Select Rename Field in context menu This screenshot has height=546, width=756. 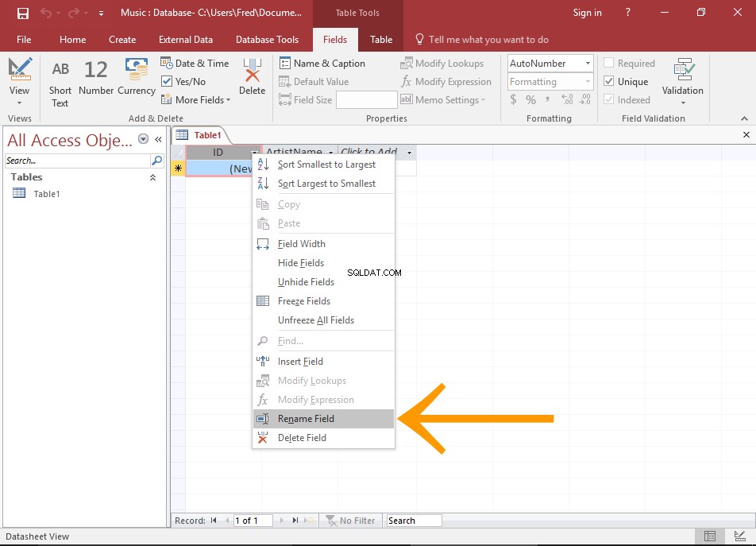coord(323,419)
